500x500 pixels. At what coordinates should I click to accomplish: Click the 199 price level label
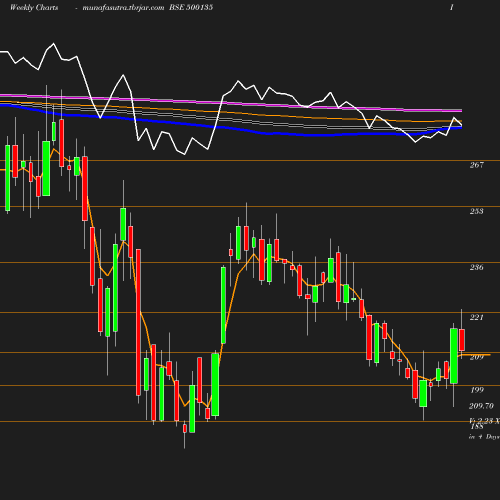[x=477, y=390]
